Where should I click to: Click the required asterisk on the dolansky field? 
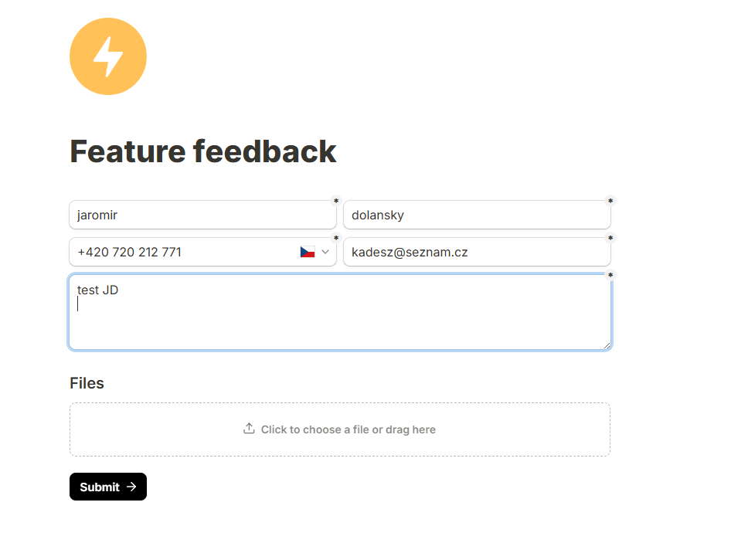pyautogui.click(x=610, y=201)
